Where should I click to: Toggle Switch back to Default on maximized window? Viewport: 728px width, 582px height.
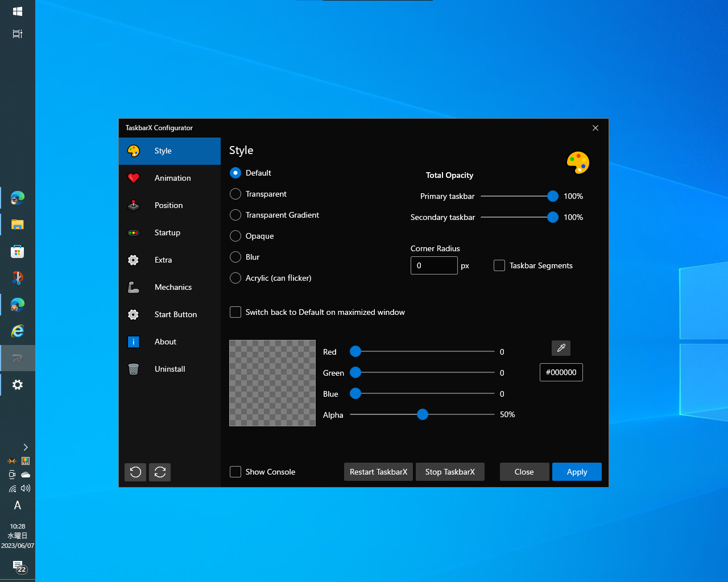point(235,312)
